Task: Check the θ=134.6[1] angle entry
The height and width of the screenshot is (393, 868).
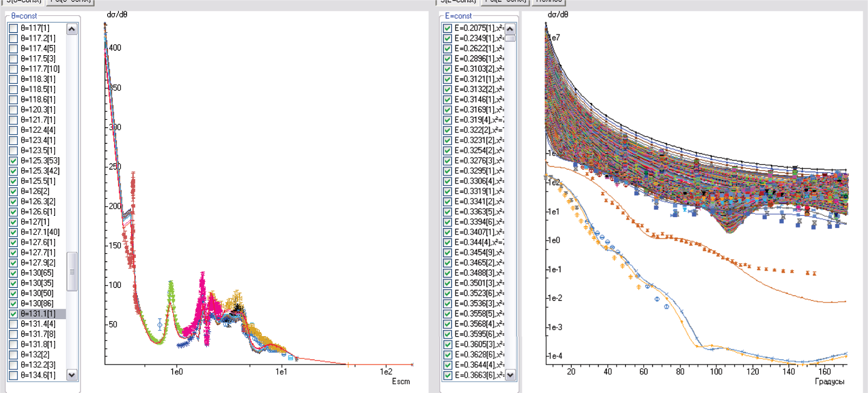Action: point(13,375)
